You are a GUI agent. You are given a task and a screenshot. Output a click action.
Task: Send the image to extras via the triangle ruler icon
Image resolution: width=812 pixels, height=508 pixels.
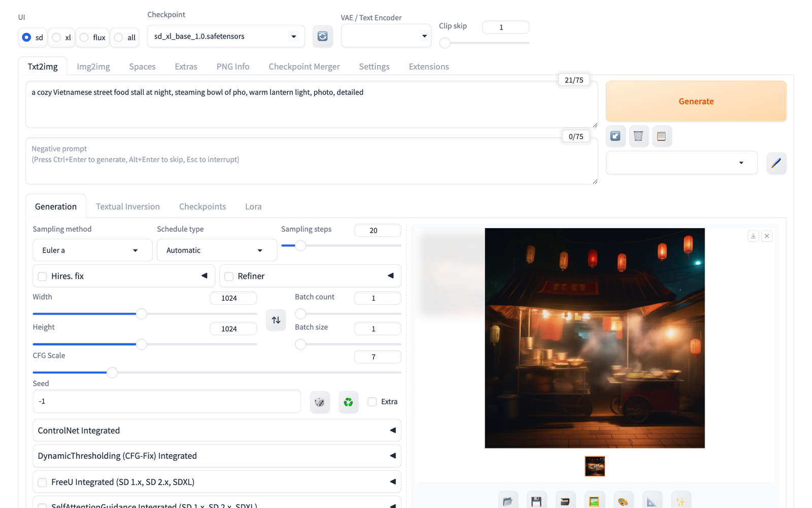pos(652,501)
